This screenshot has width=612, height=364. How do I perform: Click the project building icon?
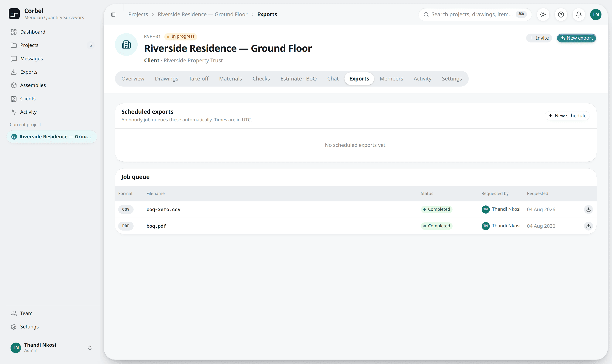[x=126, y=45]
